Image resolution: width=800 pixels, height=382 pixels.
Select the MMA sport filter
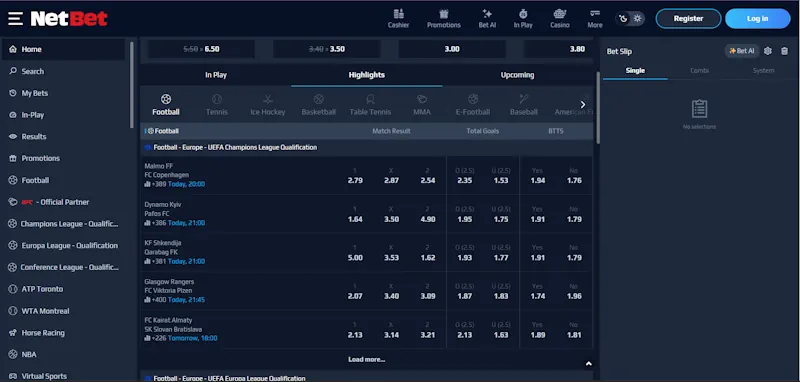pyautogui.click(x=422, y=105)
